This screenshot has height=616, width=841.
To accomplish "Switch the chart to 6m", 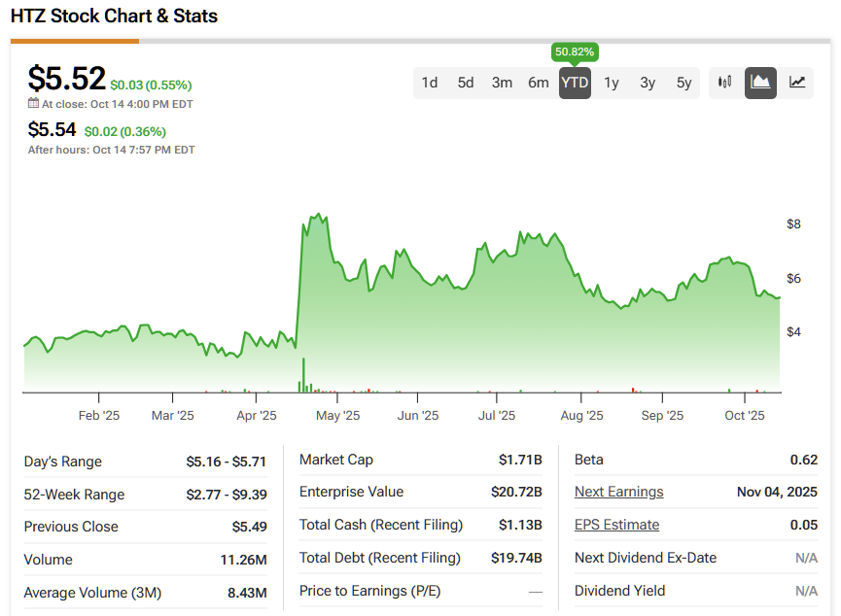I will pos(539,83).
